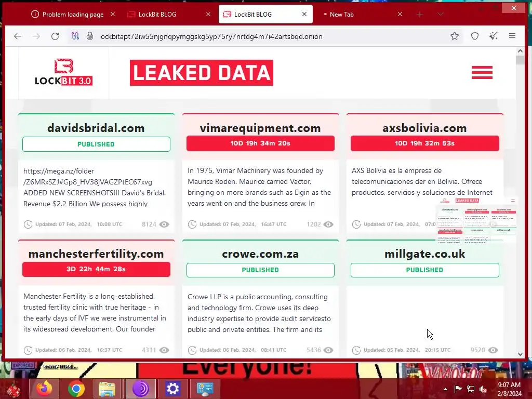Show hidden system tray icons arrow

tap(445, 389)
